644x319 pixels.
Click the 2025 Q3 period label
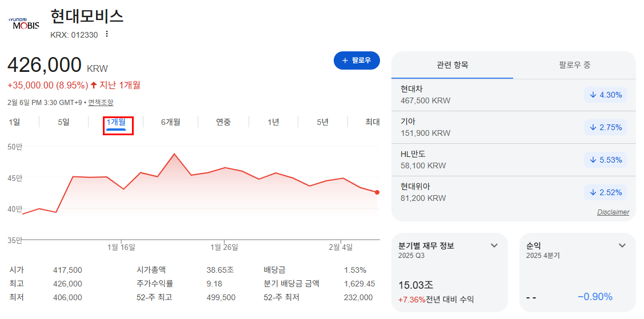tap(411, 256)
